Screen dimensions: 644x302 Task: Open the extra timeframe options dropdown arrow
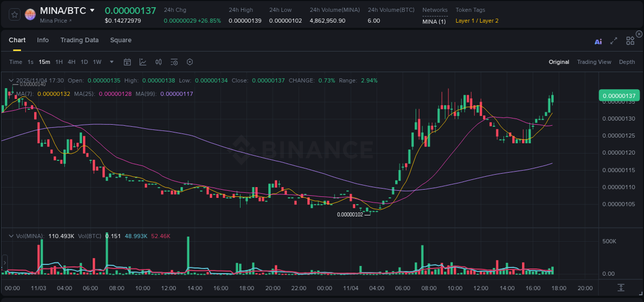(111, 62)
